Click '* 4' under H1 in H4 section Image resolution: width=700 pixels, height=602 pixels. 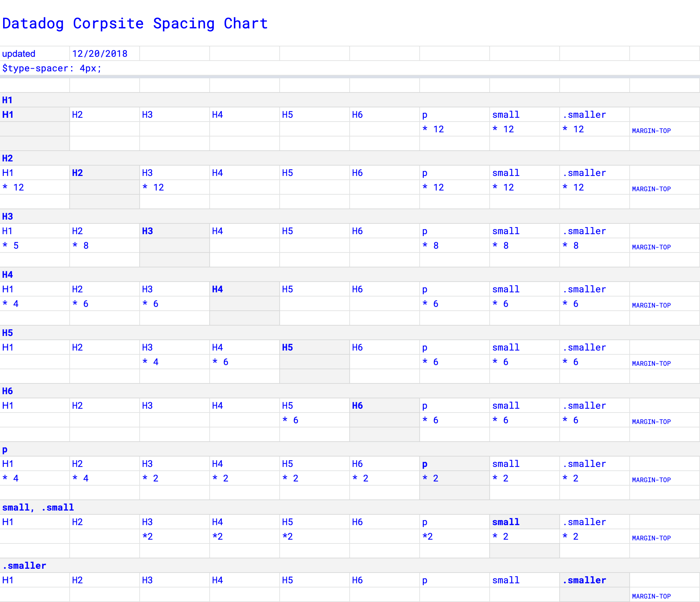point(35,304)
